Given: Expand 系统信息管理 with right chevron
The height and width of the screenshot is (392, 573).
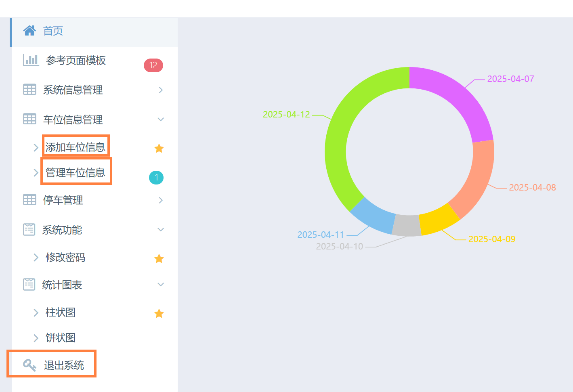Looking at the screenshot, I should coord(161,90).
